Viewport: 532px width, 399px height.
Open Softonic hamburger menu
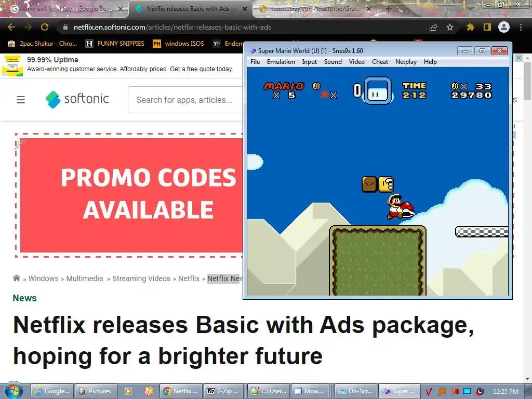tap(21, 100)
